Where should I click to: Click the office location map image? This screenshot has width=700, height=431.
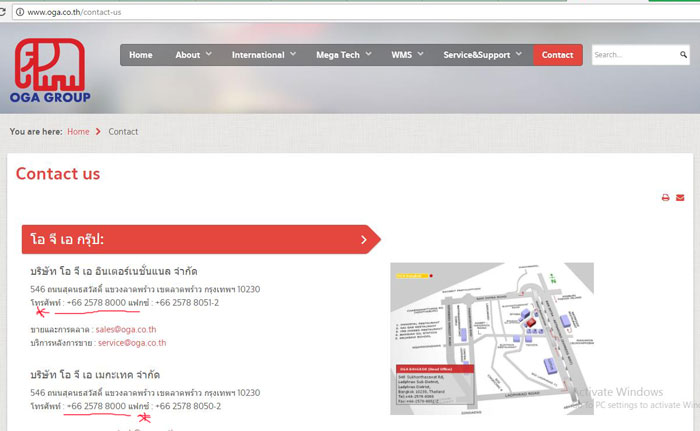[491, 336]
